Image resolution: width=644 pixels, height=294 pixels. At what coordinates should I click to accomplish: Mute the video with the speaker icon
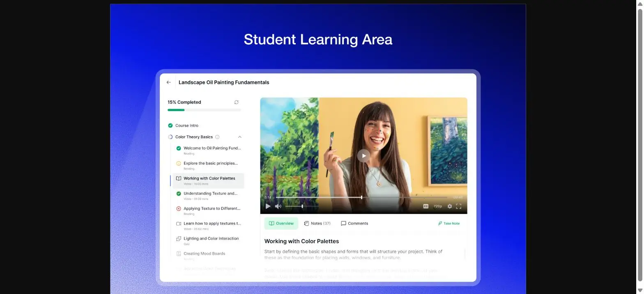pyautogui.click(x=278, y=206)
